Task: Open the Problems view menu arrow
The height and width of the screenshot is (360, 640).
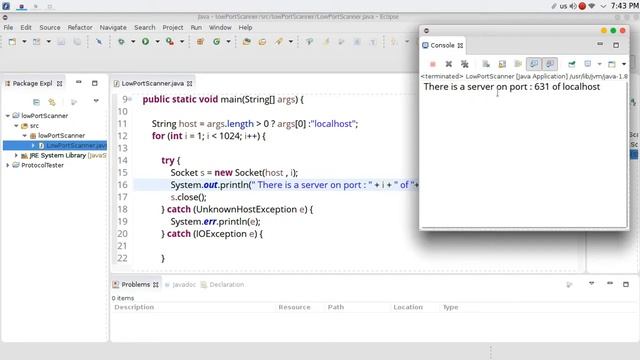Action: coord(591,283)
